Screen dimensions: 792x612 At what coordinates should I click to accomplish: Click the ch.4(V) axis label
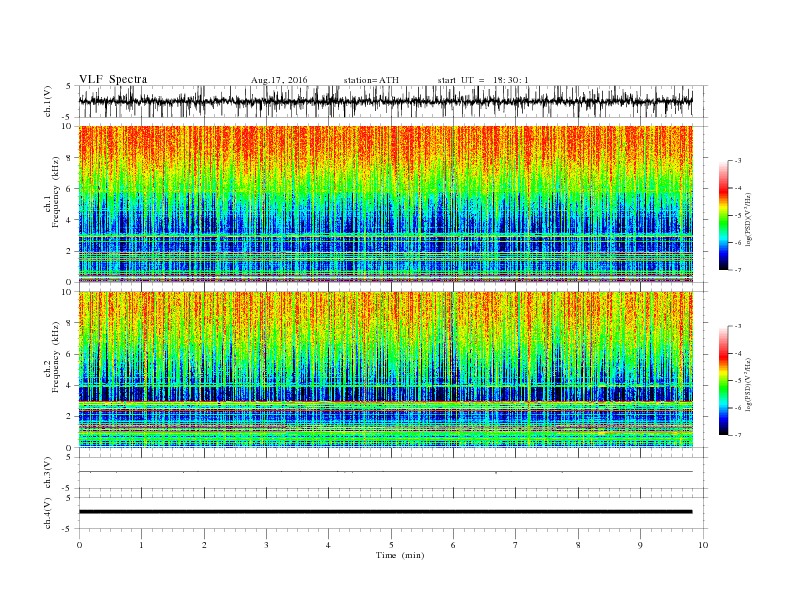[x=47, y=513]
